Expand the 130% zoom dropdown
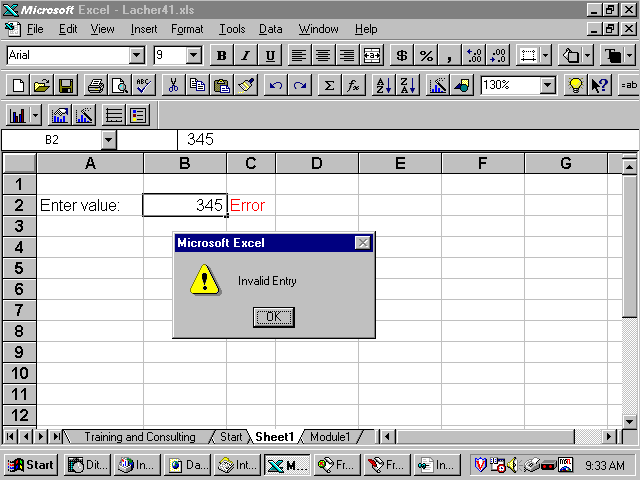 point(548,85)
